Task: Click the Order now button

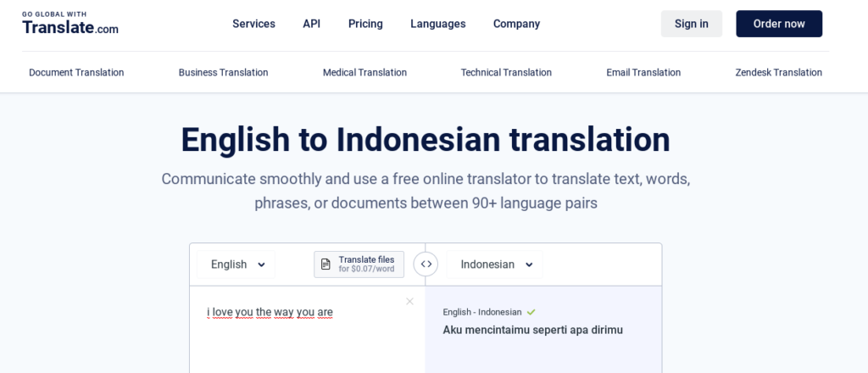Action: pos(779,24)
